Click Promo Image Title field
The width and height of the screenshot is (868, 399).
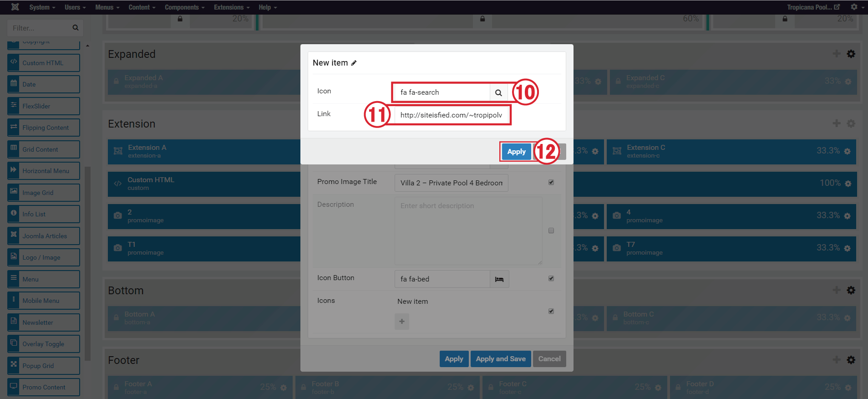(451, 183)
